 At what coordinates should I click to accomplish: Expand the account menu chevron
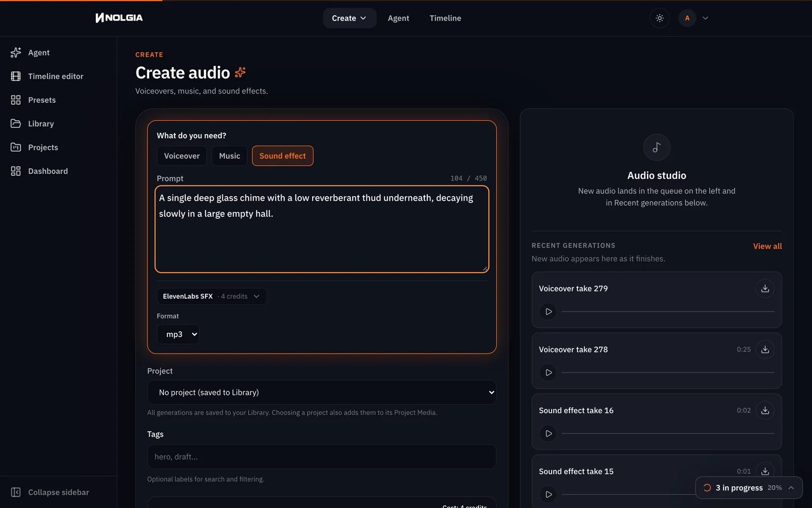click(705, 18)
